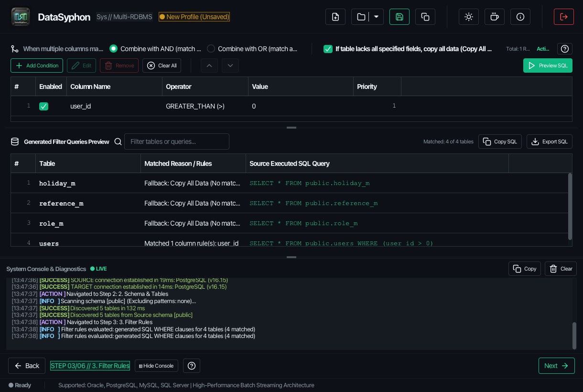Clear All filter conditions

click(x=162, y=65)
